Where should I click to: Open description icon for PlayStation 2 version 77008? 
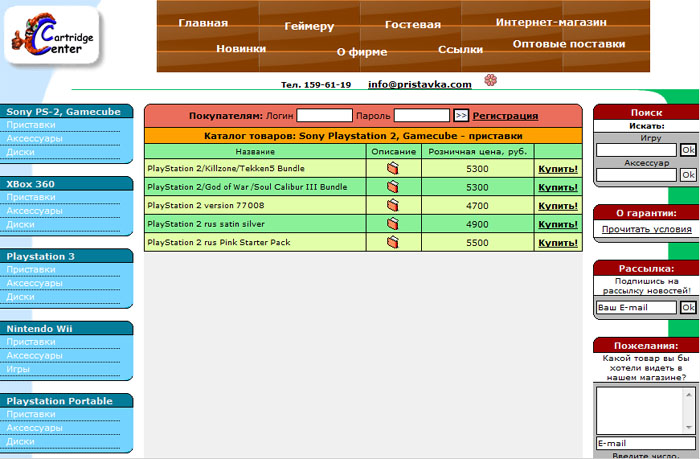coord(393,205)
